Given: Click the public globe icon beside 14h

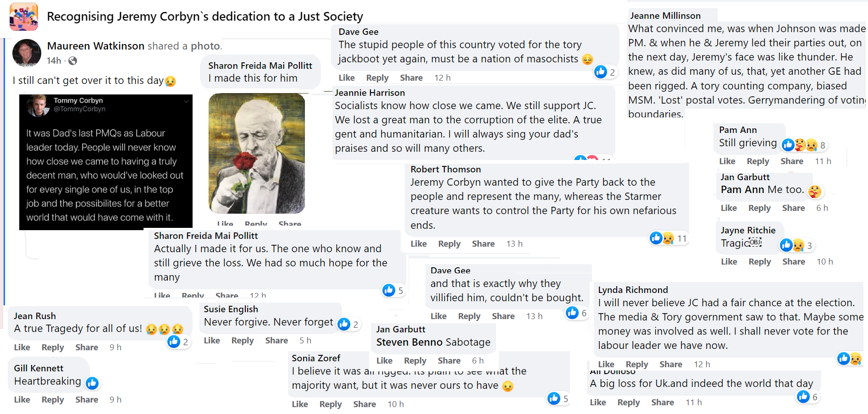Looking at the screenshot, I should click(x=72, y=61).
